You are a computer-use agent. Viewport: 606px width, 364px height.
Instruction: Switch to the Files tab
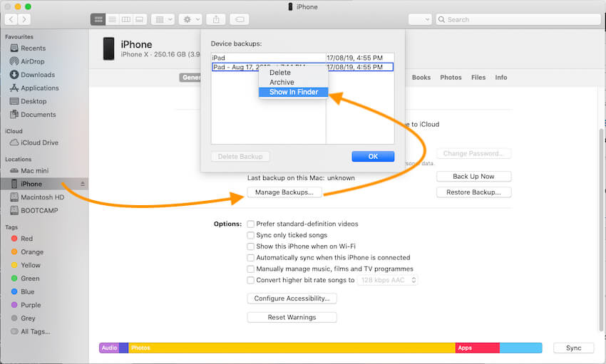(478, 78)
